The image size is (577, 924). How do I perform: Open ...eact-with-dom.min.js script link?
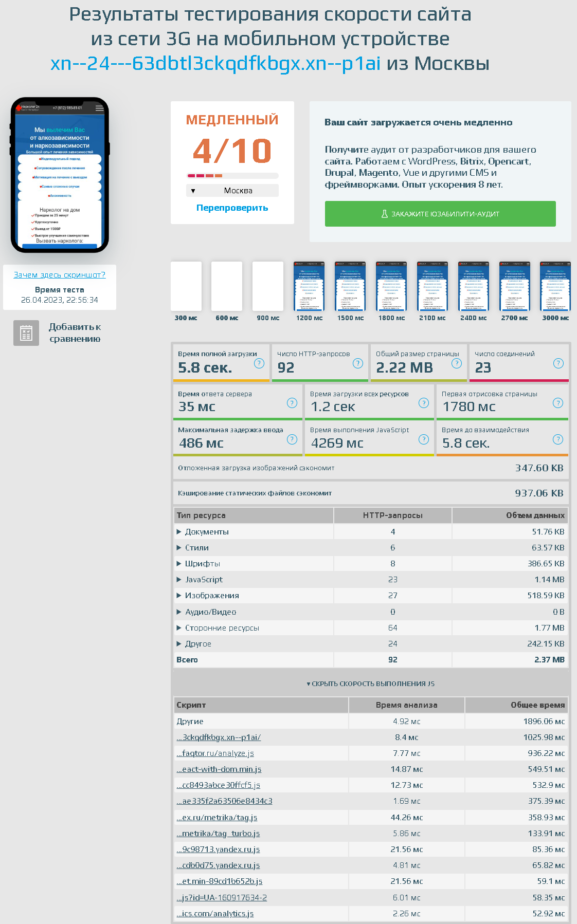(x=219, y=769)
